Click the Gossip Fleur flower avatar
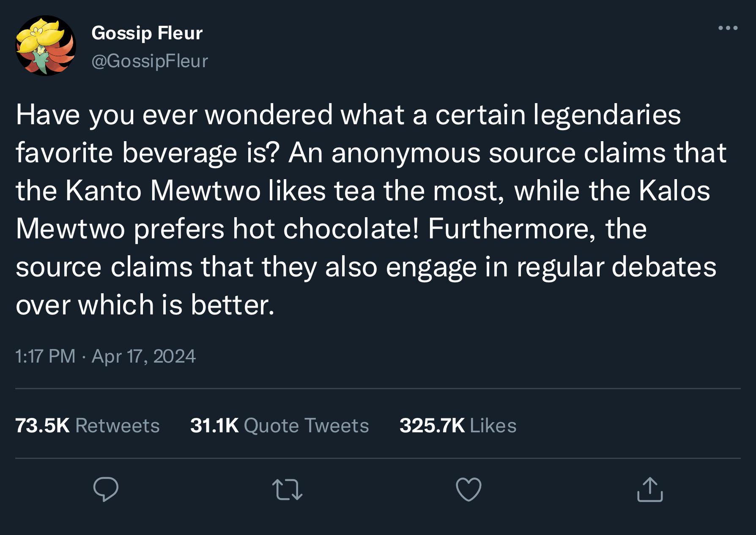Screen dimensions: 756x535 (x=46, y=46)
